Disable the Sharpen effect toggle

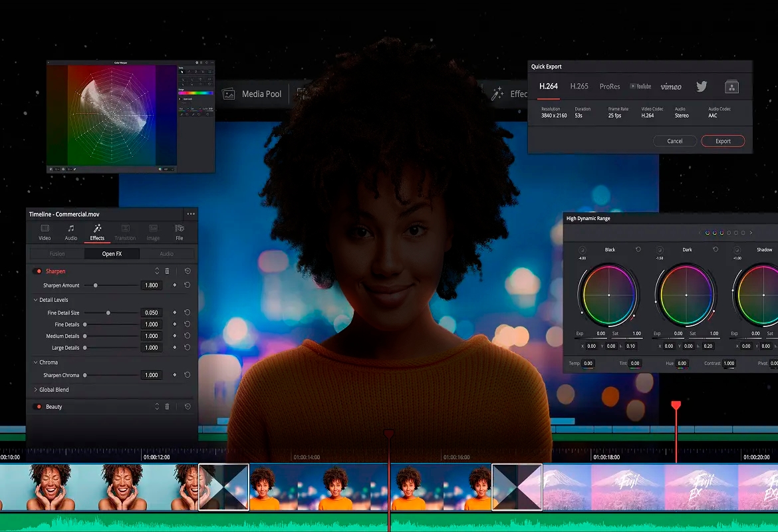[38, 271]
